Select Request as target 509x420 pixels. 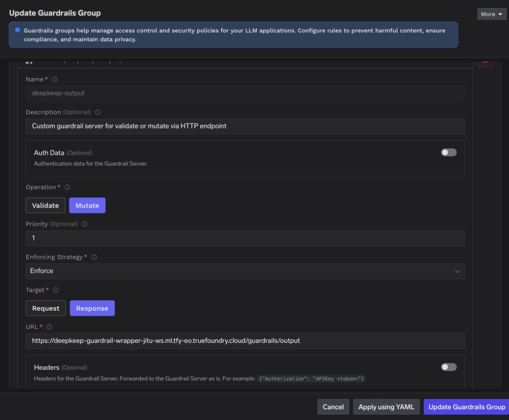click(x=46, y=308)
